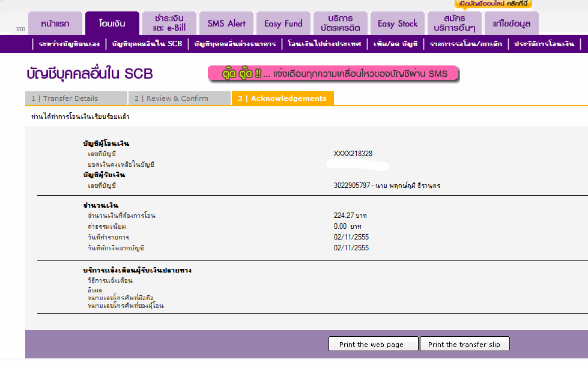This screenshot has width=588, height=365.
Task: Go to โอนเงินไปต่างประเทศ submenu item
Action: tap(324, 44)
